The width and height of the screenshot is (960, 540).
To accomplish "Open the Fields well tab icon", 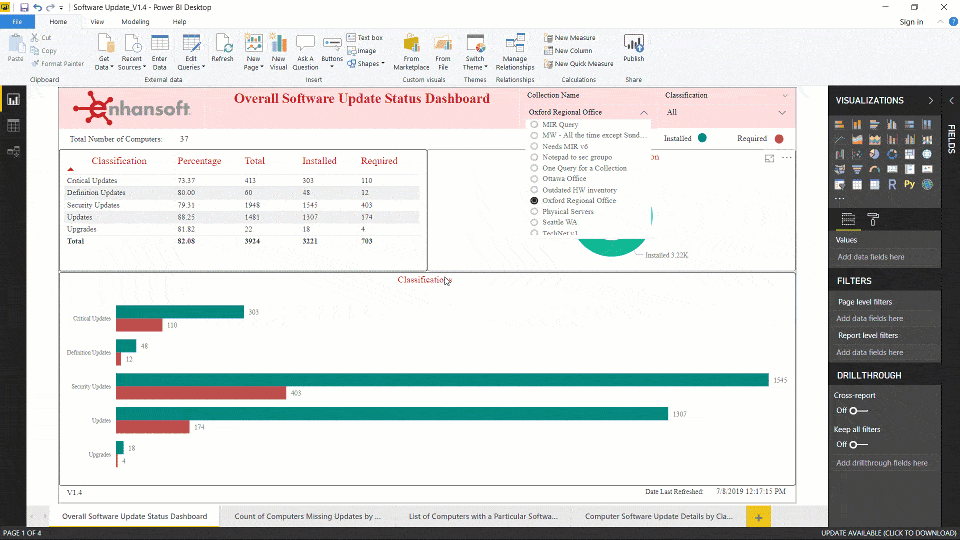I will point(848,219).
